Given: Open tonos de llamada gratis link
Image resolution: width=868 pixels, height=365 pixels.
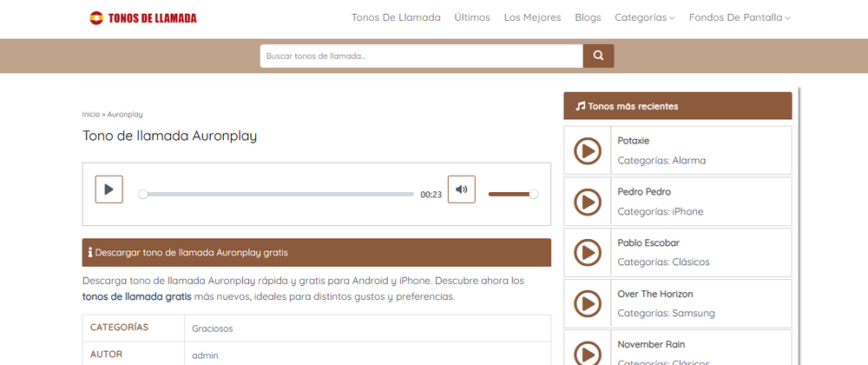Looking at the screenshot, I should (137, 296).
